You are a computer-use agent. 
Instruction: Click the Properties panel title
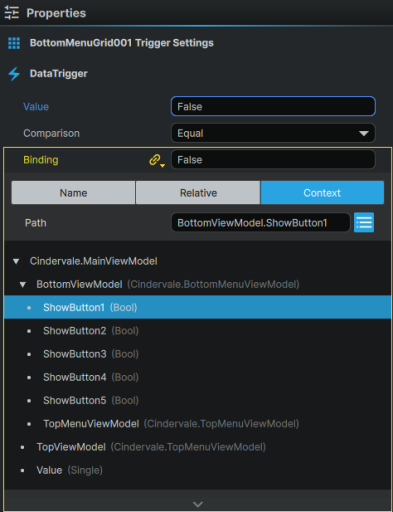(x=56, y=13)
